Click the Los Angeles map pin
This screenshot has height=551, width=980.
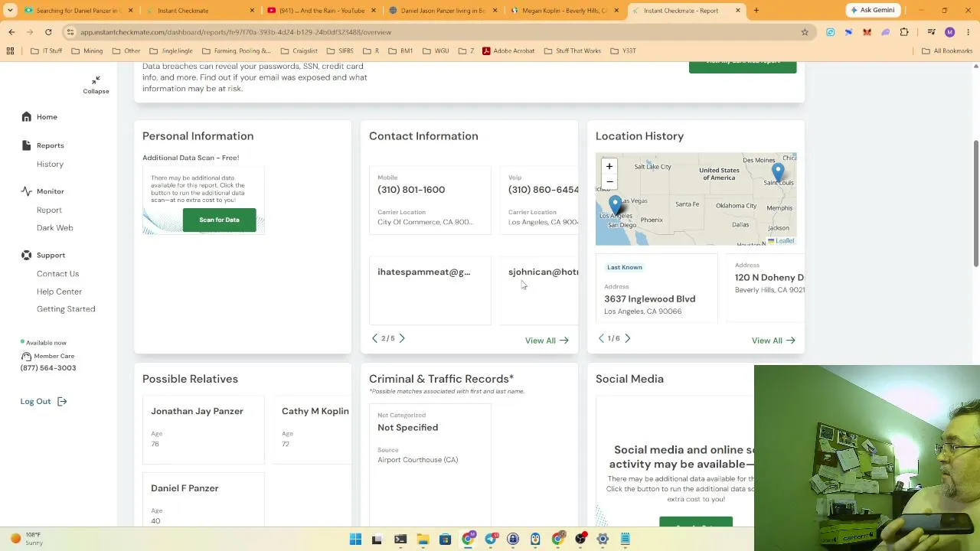point(615,204)
